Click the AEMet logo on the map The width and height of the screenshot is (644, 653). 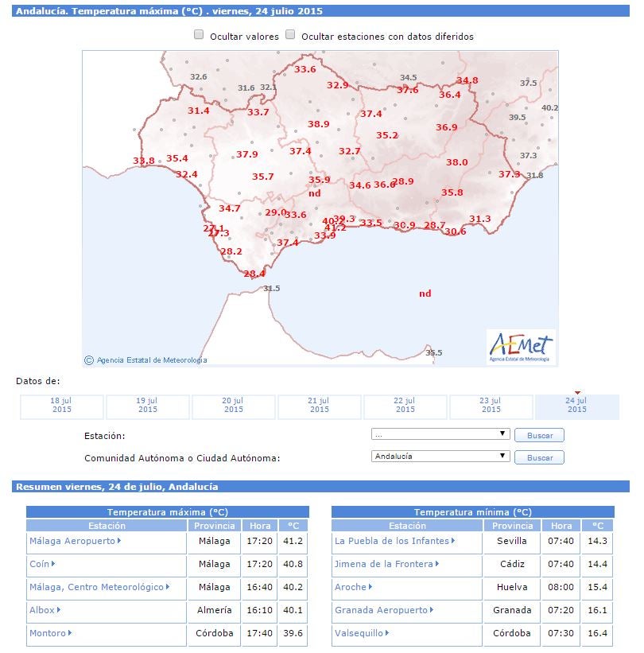[522, 347]
